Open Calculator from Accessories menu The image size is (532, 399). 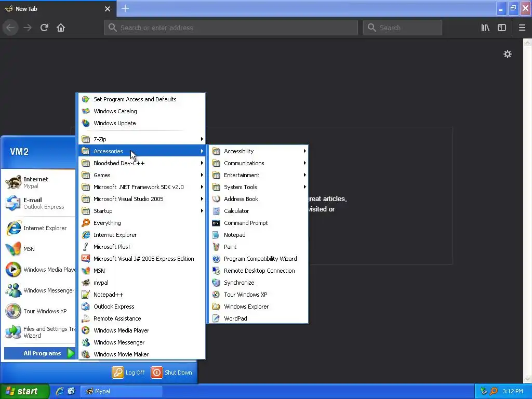259,211
